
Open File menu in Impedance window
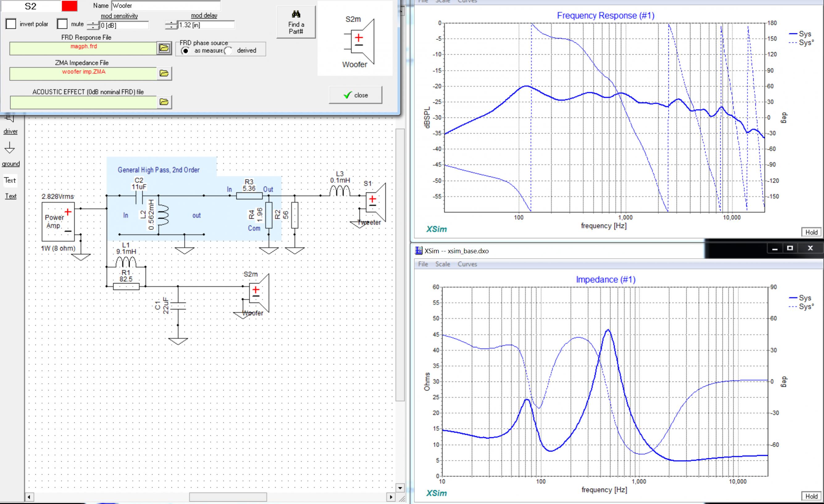(423, 264)
